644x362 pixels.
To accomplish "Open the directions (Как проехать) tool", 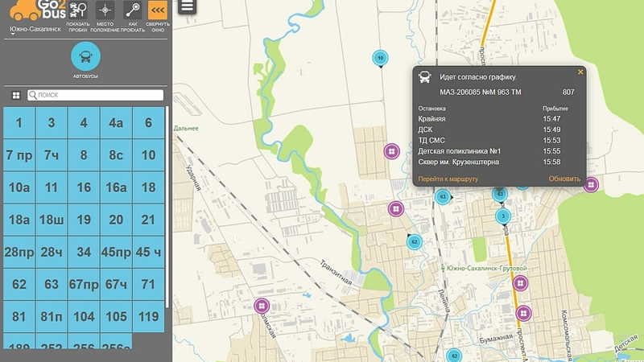I will pyautogui.click(x=133, y=10).
